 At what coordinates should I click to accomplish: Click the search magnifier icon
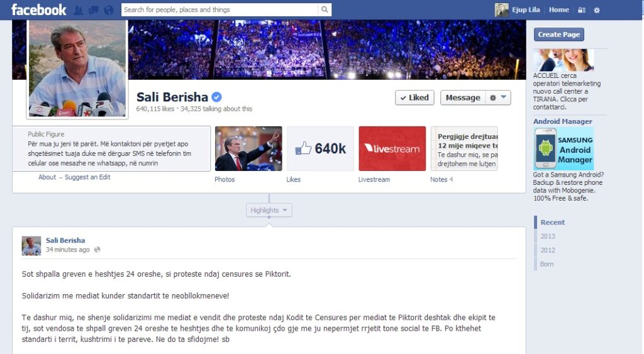[325, 9]
